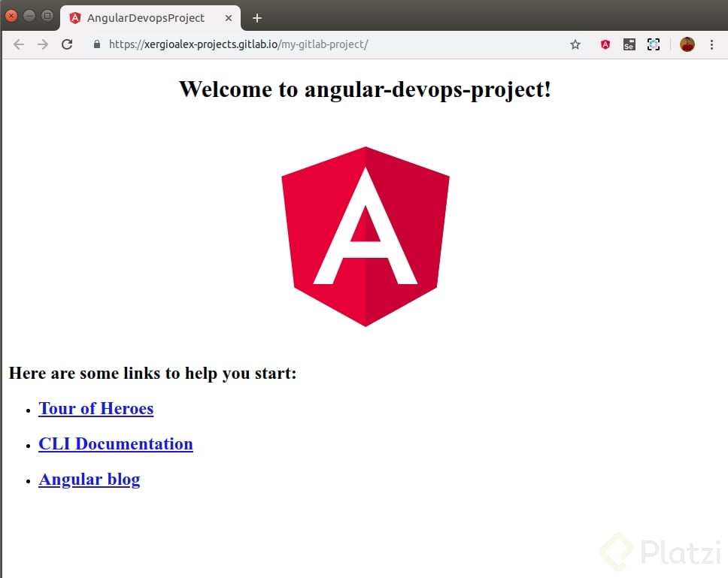Open the Selenium extension icon
The image size is (728, 578).
[x=629, y=44]
